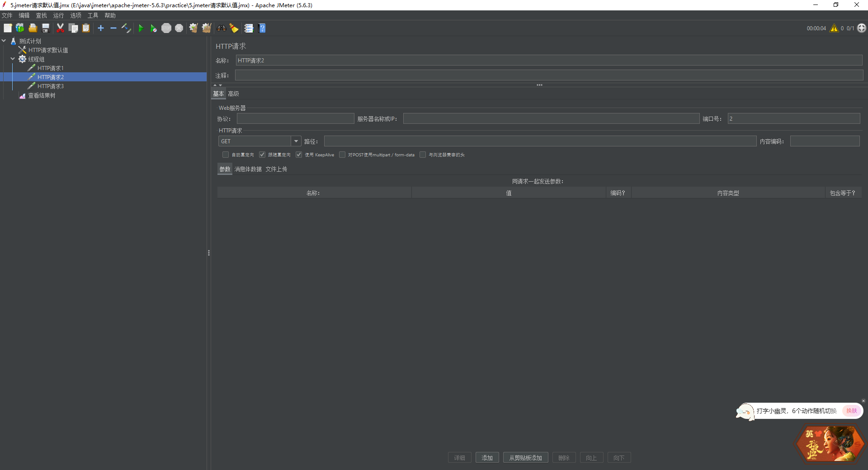Switch to the 高级 tab
Screen dimensions: 868x470
point(233,94)
